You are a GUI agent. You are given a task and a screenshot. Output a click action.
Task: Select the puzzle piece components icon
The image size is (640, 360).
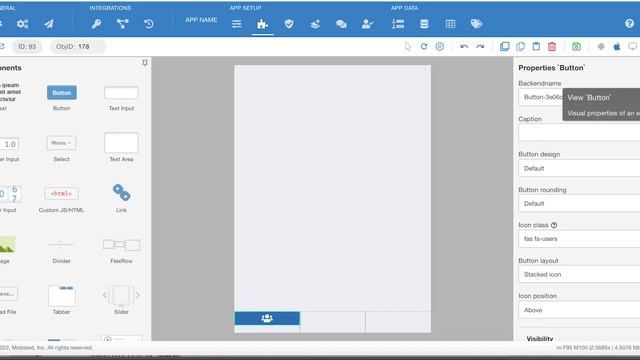pyautogui.click(x=262, y=24)
